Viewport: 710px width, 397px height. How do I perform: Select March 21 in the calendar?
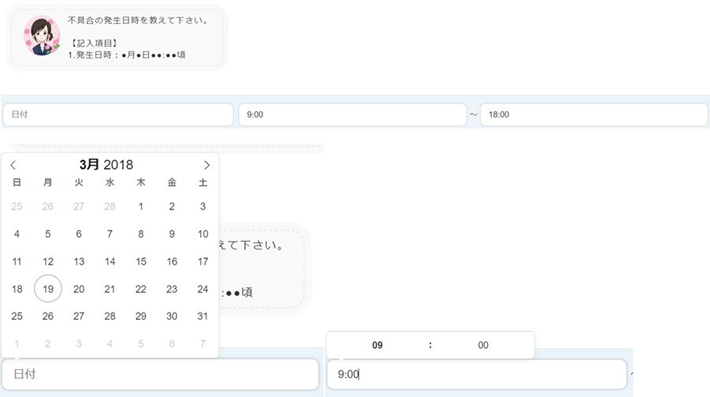110,289
